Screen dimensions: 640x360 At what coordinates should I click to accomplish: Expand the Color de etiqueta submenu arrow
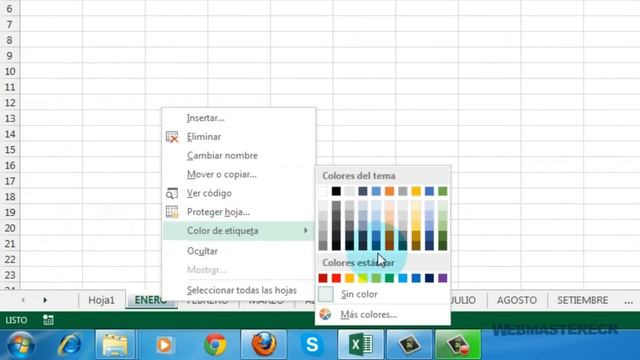pos(305,231)
